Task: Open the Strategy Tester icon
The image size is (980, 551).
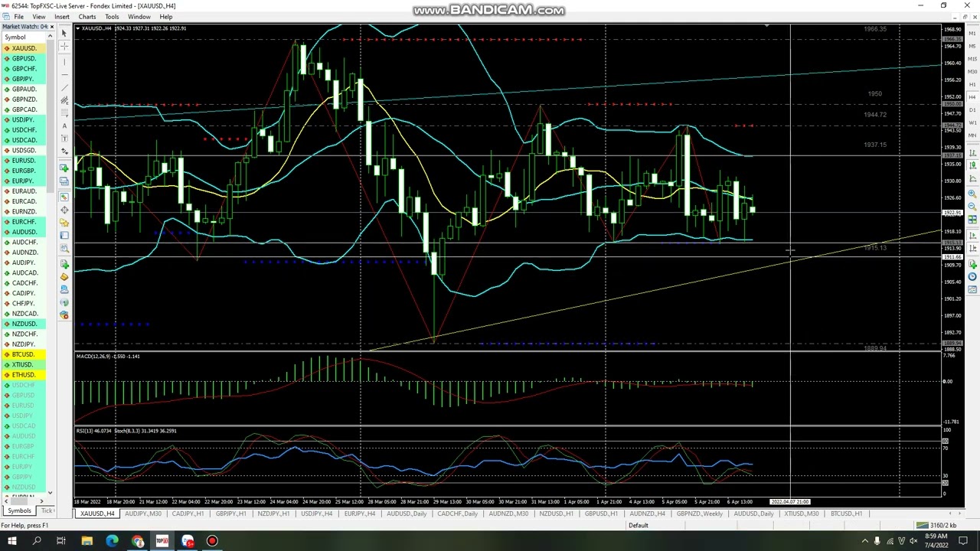Action: (64, 247)
